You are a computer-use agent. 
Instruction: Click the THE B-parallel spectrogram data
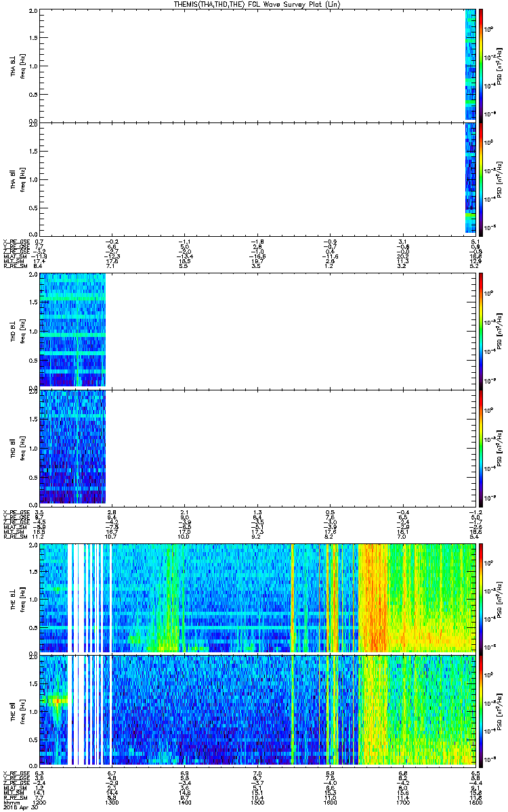click(257, 711)
